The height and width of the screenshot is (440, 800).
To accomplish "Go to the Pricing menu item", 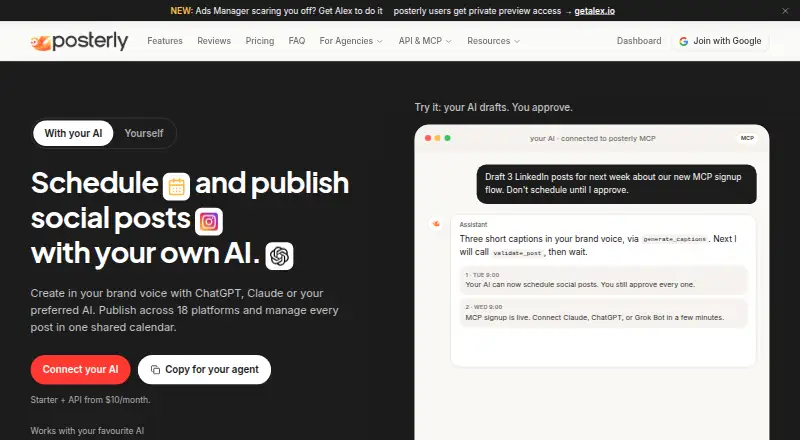I will pos(260,41).
